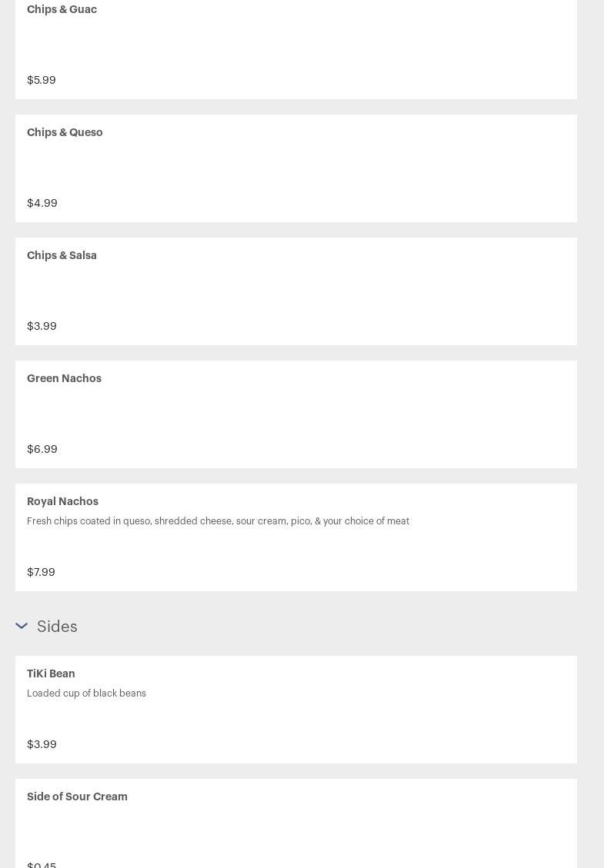Click the $5.99 price of Chips & Guac
This screenshot has width=604, height=868.
[x=42, y=80]
